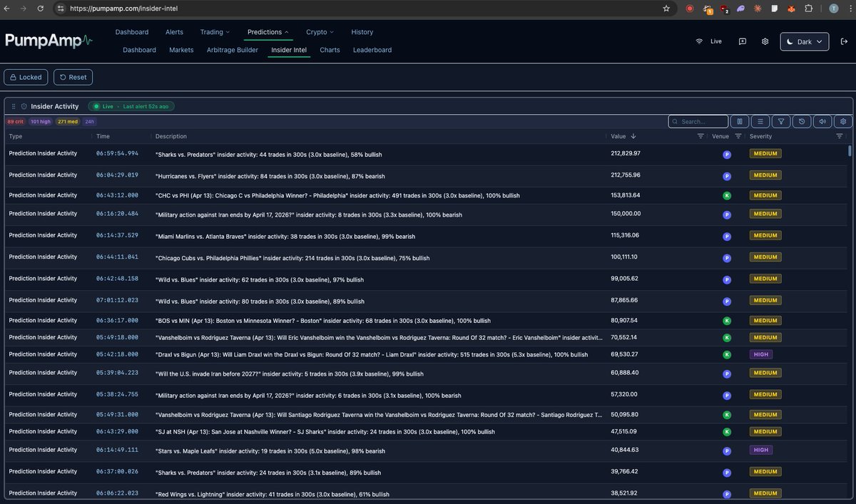856x504 pixels.
Task: Open the Value column filter icon
Action: [x=700, y=136]
